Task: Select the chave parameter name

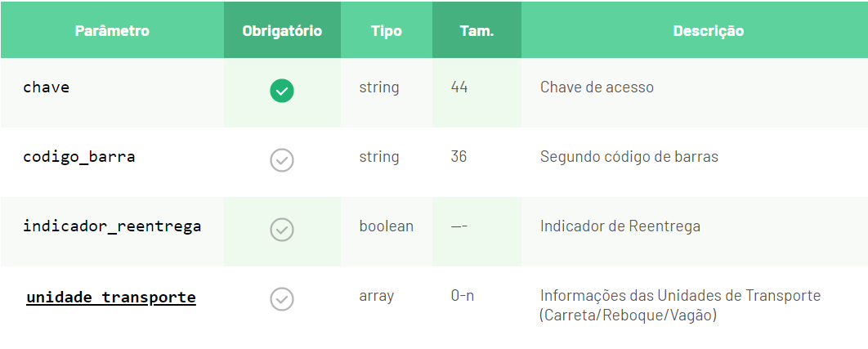Action: coord(47,87)
